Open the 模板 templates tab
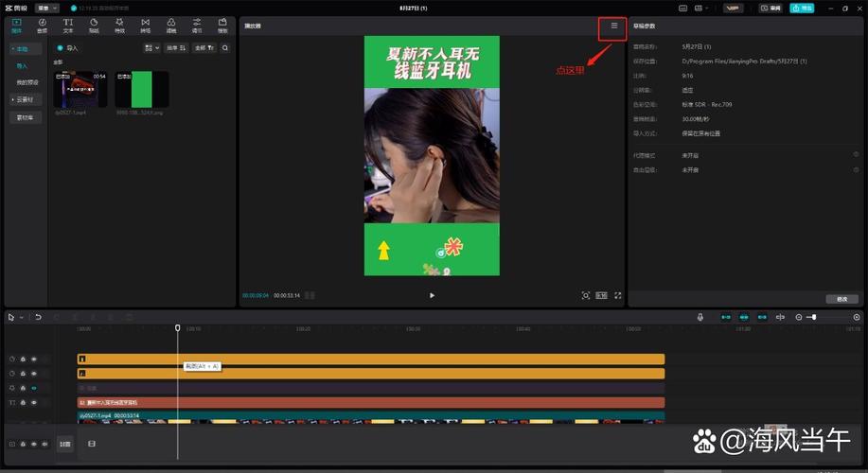Image resolution: width=868 pixels, height=473 pixels. tap(222, 26)
